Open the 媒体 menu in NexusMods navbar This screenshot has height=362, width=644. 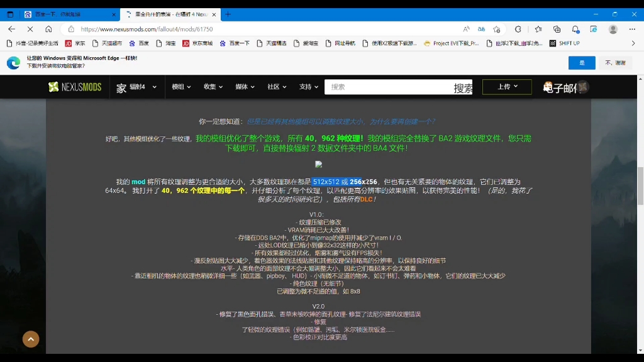pos(245,87)
